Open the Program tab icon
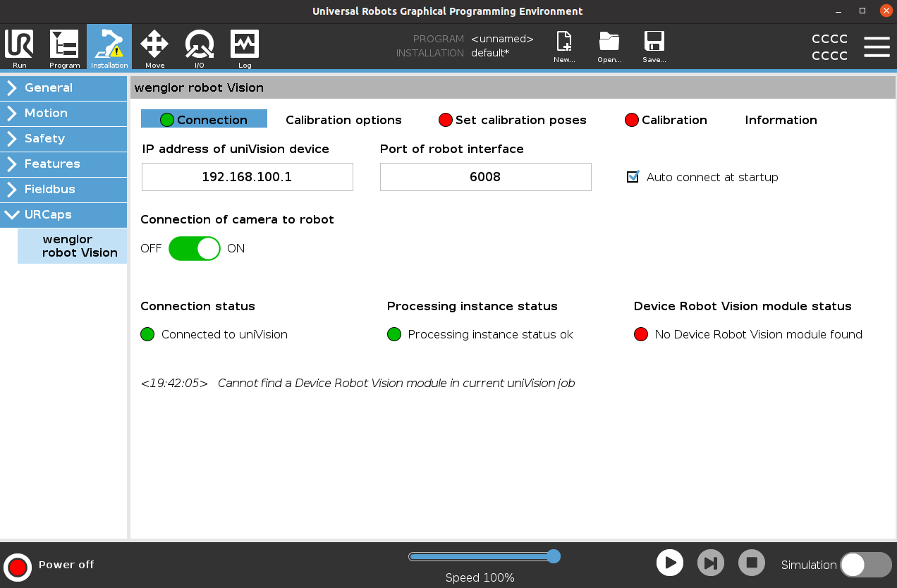This screenshot has height=588, width=897. [x=64, y=48]
